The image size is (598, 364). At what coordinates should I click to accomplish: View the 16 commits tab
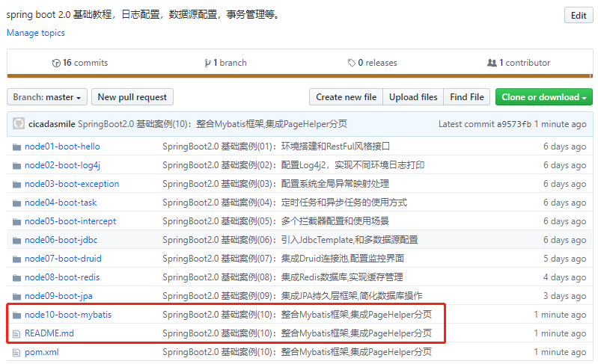pyautogui.click(x=80, y=63)
